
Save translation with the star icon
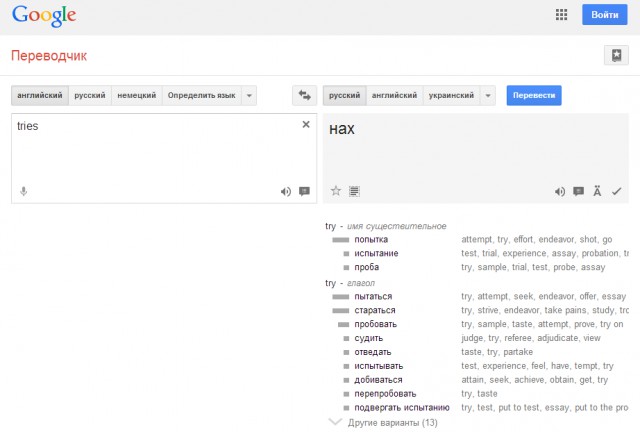click(336, 191)
